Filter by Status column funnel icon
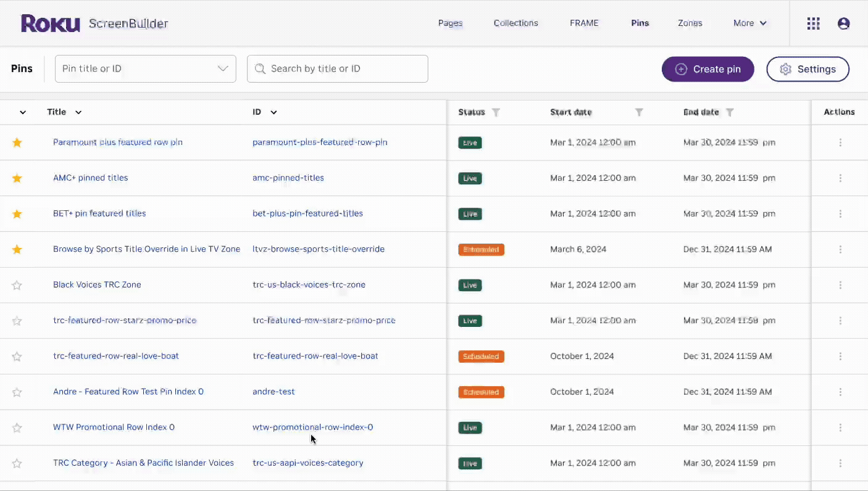The height and width of the screenshot is (491, 868). coord(496,112)
